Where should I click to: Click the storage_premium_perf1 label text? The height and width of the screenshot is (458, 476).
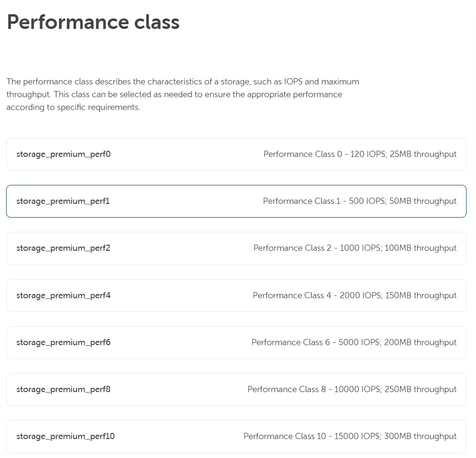click(63, 201)
